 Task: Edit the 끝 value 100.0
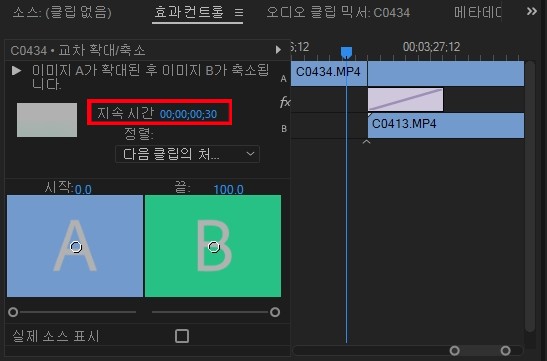pos(228,189)
